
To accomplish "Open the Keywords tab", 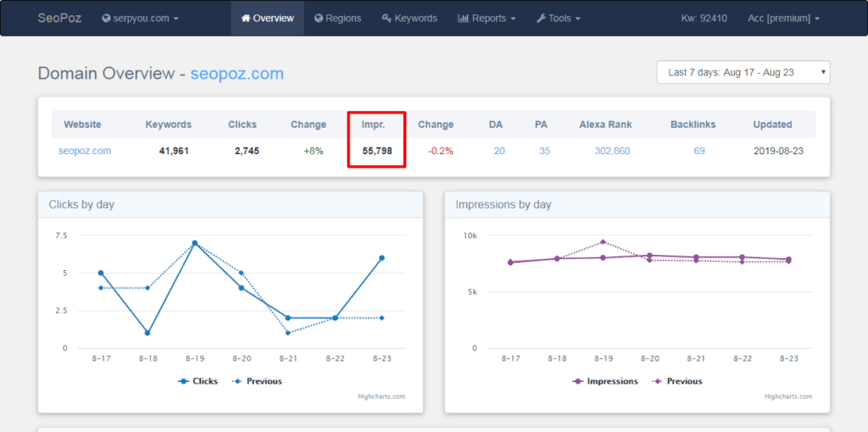I will coord(409,19).
